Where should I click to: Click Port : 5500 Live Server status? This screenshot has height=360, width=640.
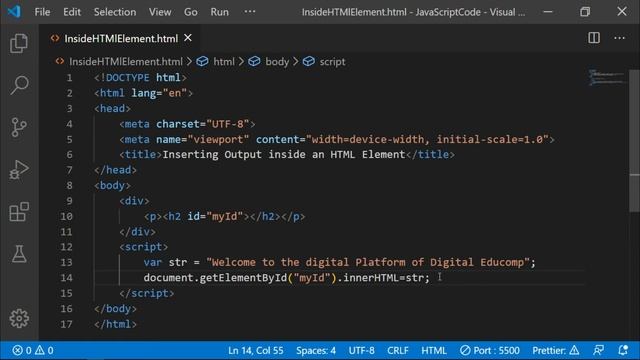tap(490, 350)
